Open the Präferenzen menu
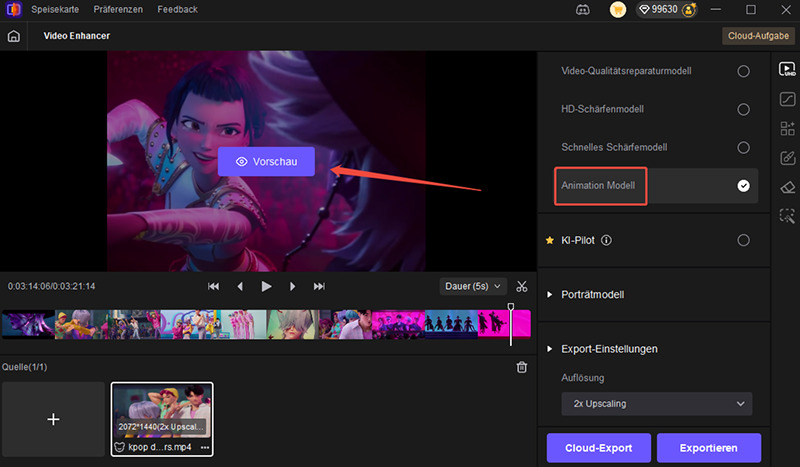 tap(118, 9)
